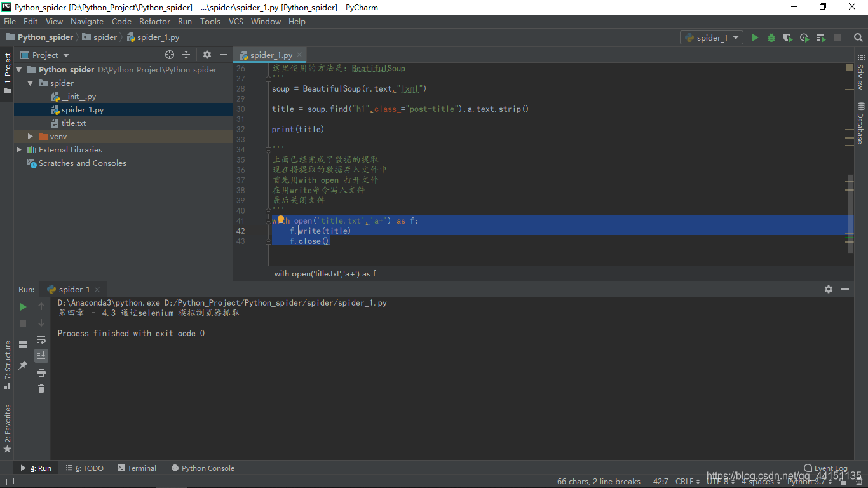Viewport: 868px width, 488px height.
Task: Collapse all in the Project panel
Action: point(186,55)
